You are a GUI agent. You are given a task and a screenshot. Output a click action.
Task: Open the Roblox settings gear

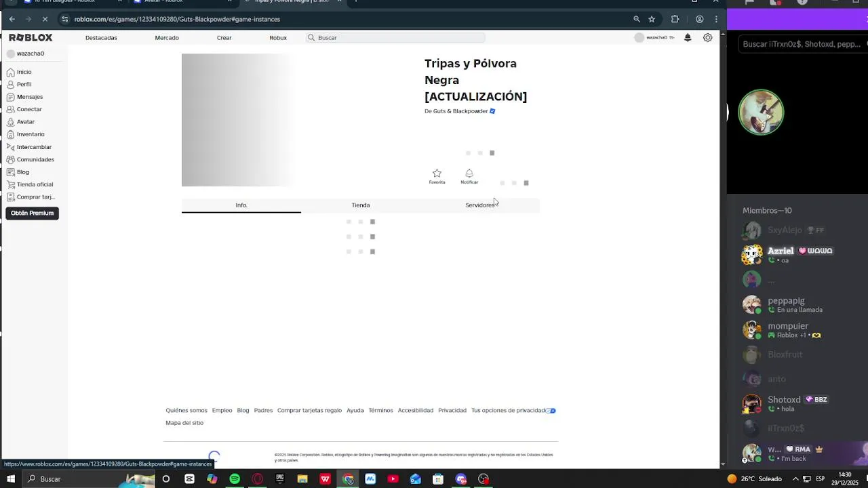[x=707, y=38]
